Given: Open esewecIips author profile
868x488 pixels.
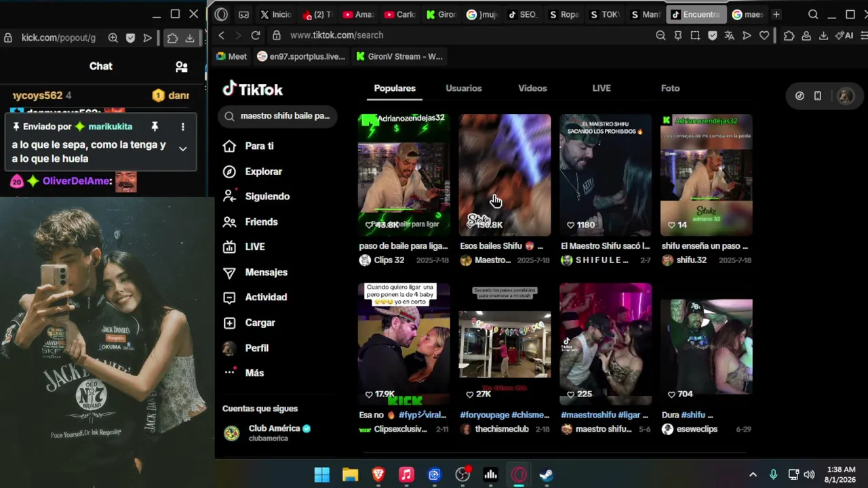Looking at the screenshot, I should pos(690,429).
